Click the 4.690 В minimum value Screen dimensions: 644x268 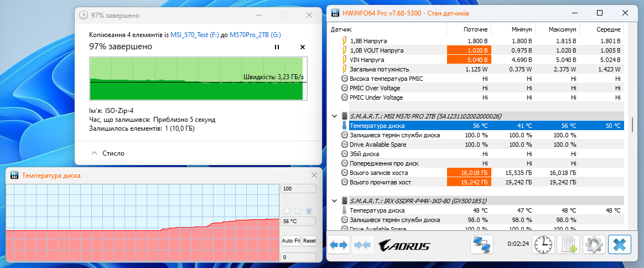point(521,60)
